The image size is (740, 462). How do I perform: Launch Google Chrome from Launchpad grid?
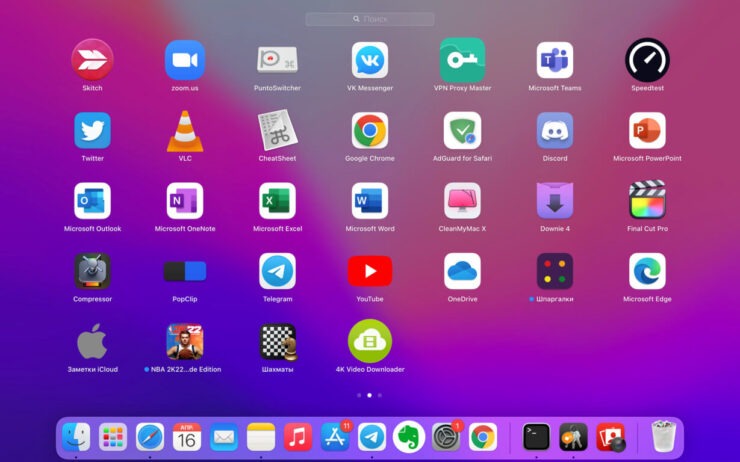pyautogui.click(x=370, y=130)
